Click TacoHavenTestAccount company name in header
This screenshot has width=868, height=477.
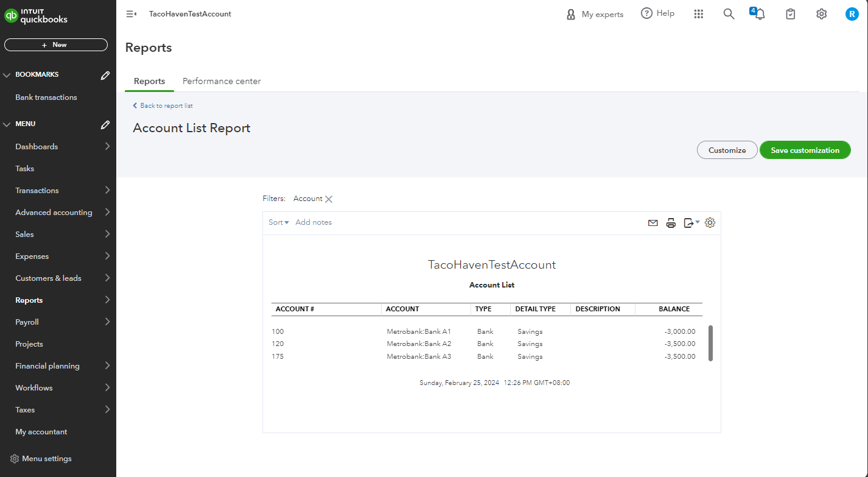click(190, 14)
